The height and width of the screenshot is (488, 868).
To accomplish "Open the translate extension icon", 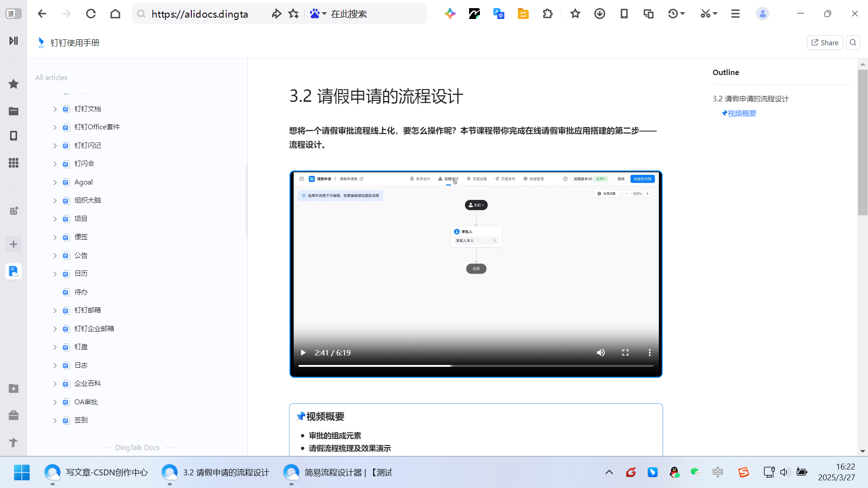I will (499, 14).
